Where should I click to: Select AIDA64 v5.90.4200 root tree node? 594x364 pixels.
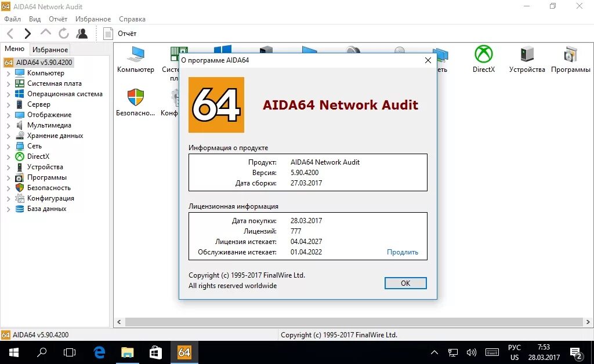click(39, 63)
